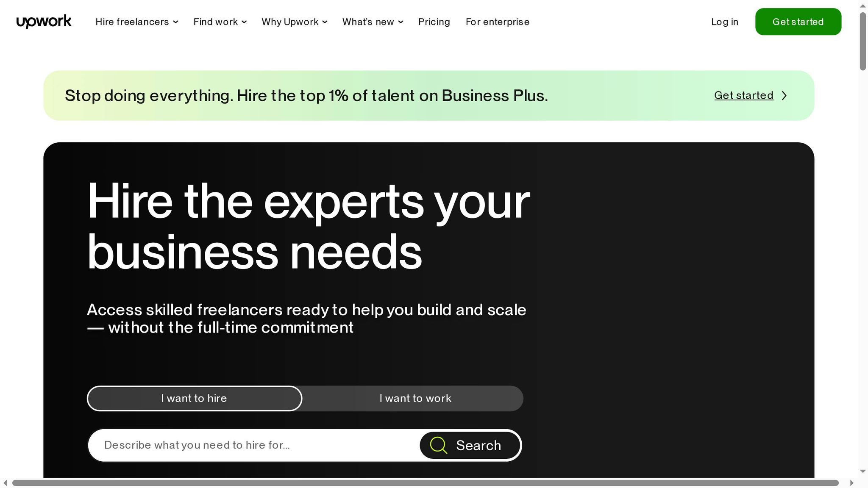Go to the Pricing page
The width and height of the screenshot is (868, 488).
pyautogui.click(x=434, y=22)
